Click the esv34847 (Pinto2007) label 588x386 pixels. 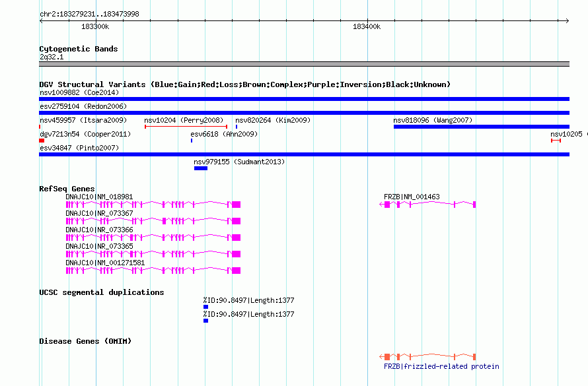point(79,148)
